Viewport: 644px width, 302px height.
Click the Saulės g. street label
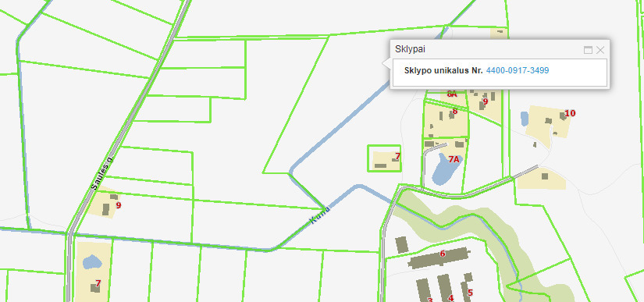coord(101,173)
